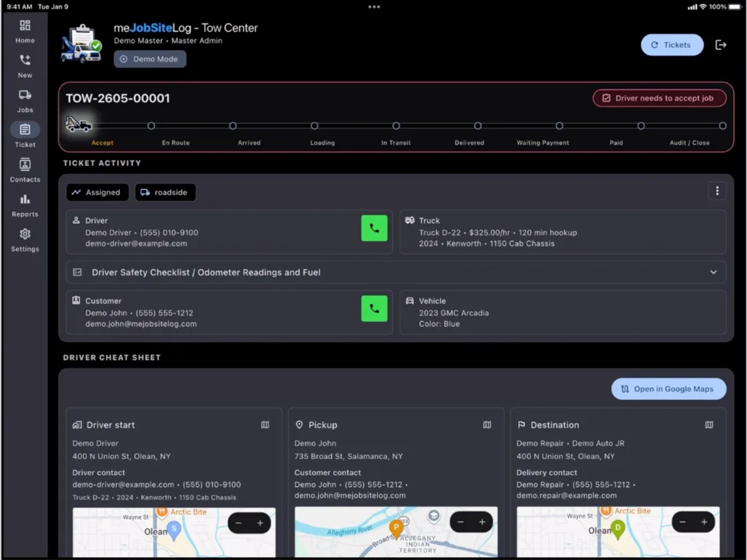Screen dimensions: 747x560
Task: Open the New call sidebar item
Action: point(24,67)
